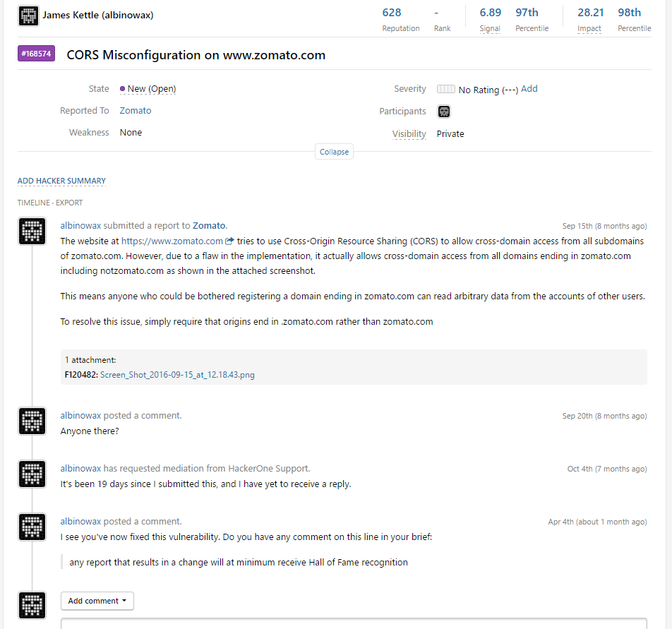This screenshot has width=672, height=629.
Task: Click Apr 4th timestamp
Action: coord(597,522)
